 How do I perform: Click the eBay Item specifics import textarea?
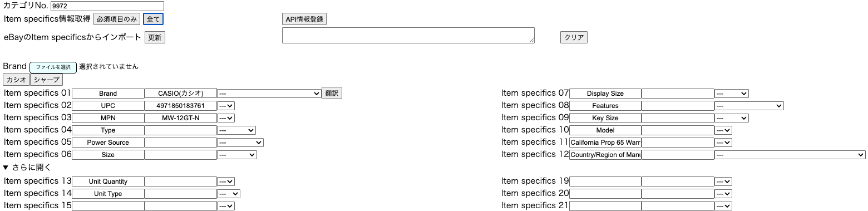(408, 35)
